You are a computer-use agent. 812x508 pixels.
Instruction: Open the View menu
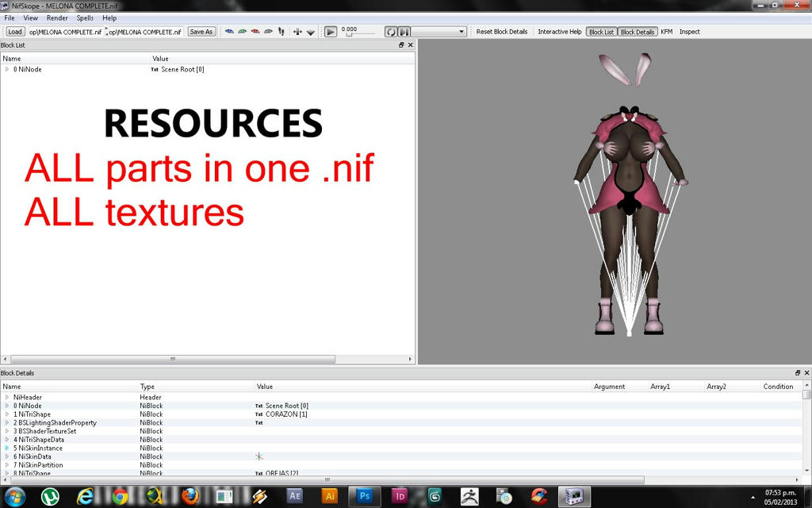pos(31,17)
